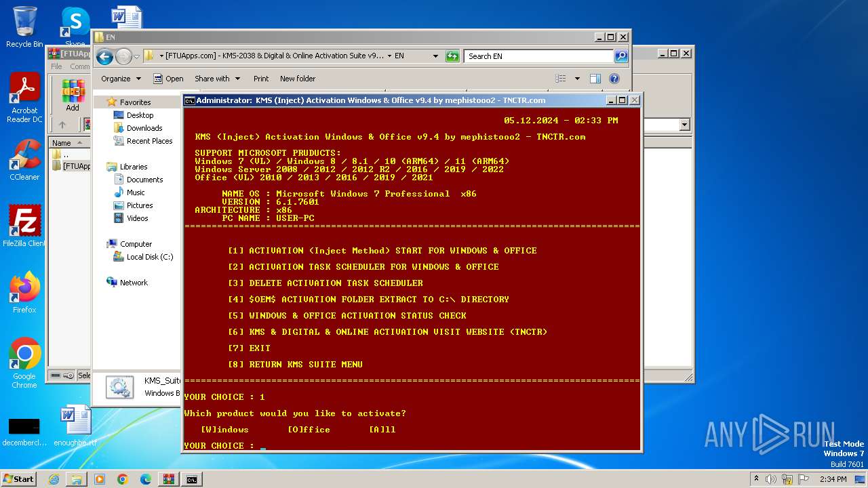868x488 pixels.
Task: Select Network in the navigation pane
Action: pyautogui.click(x=134, y=283)
